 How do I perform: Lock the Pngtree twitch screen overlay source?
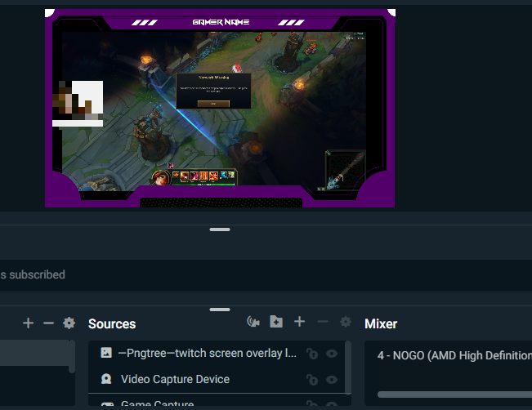pyautogui.click(x=312, y=354)
